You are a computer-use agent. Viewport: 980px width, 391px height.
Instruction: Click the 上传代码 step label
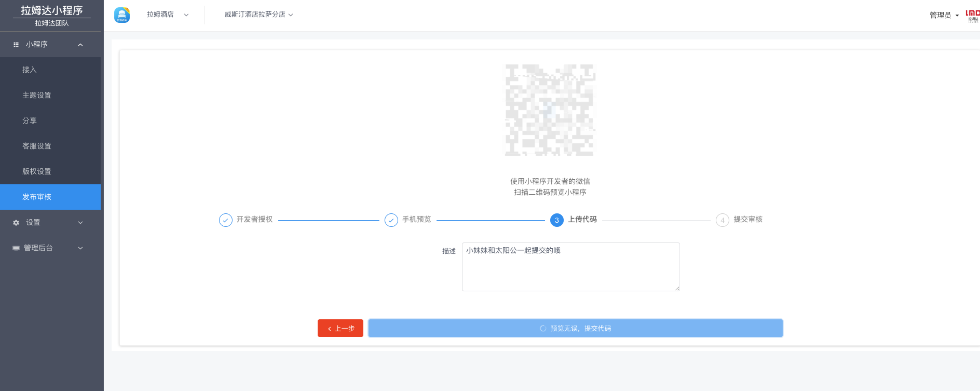coord(582,220)
